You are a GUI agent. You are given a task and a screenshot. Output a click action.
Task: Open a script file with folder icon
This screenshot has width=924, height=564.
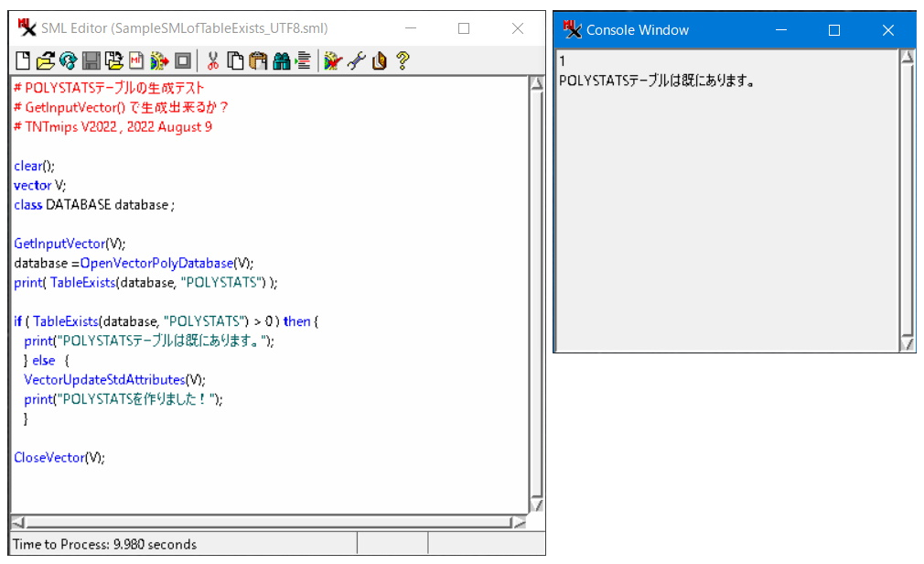point(46,61)
